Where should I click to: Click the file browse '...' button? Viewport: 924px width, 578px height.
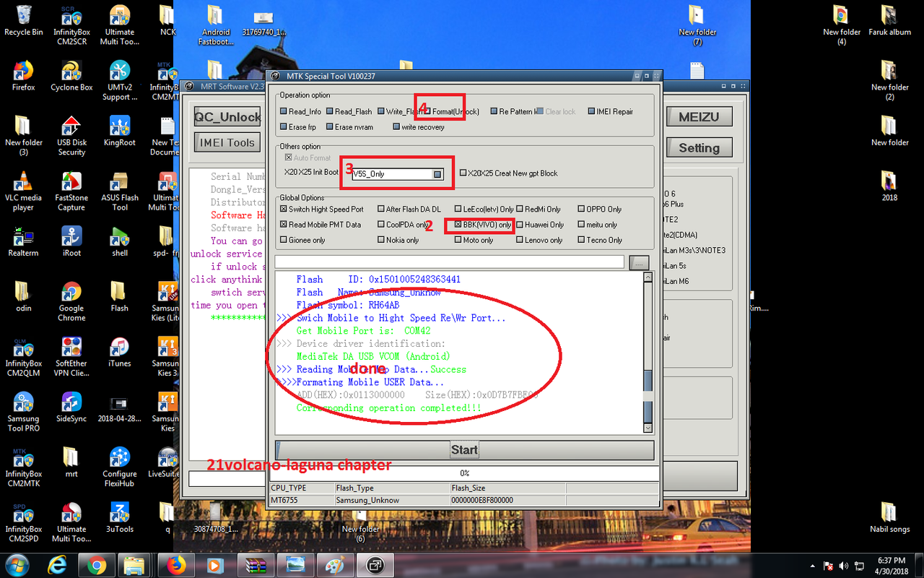point(639,263)
